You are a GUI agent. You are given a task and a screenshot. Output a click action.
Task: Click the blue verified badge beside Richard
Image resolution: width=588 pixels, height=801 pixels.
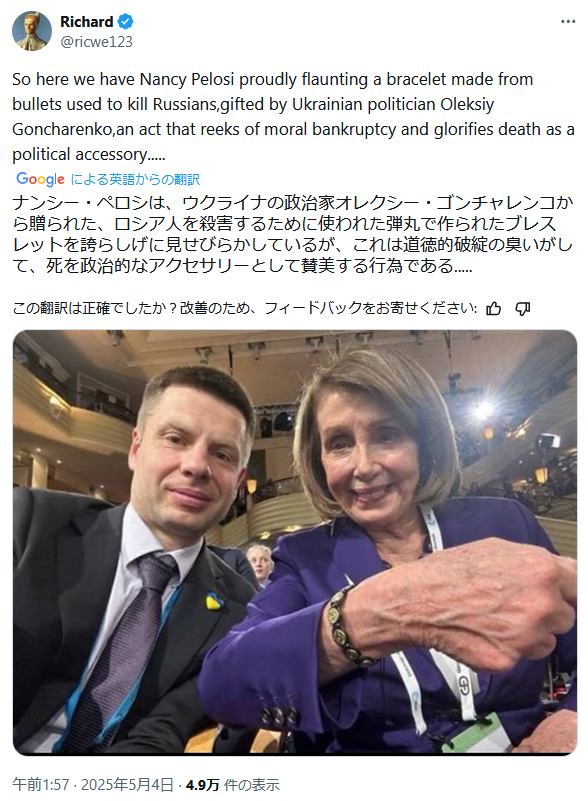(126, 21)
